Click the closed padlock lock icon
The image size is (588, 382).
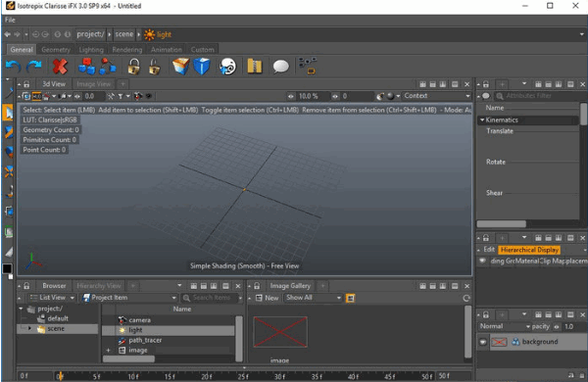(x=134, y=67)
